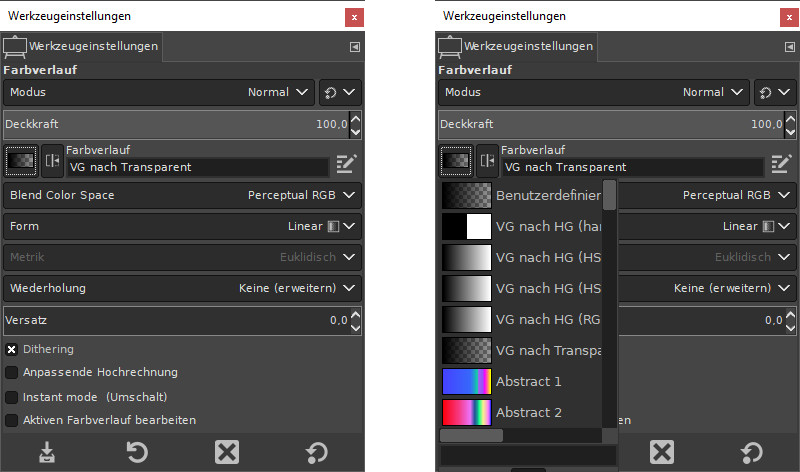The width and height of the screenshot is (800, 472).
Task: Choose VG nach HG (RGB) gradient
Action: coord(521,319)
